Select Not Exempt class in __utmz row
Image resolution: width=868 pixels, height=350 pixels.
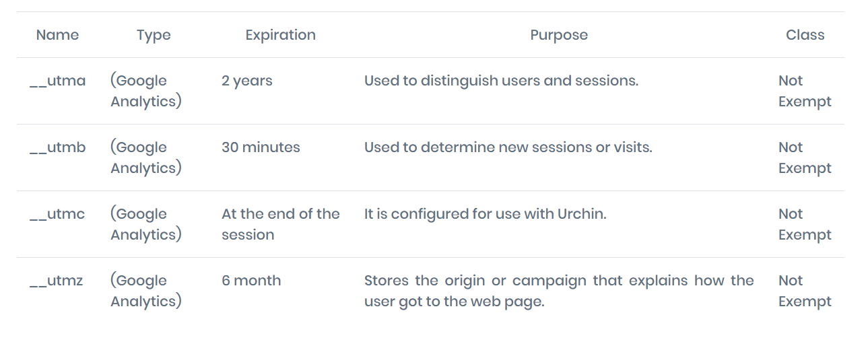click(805, 291)
